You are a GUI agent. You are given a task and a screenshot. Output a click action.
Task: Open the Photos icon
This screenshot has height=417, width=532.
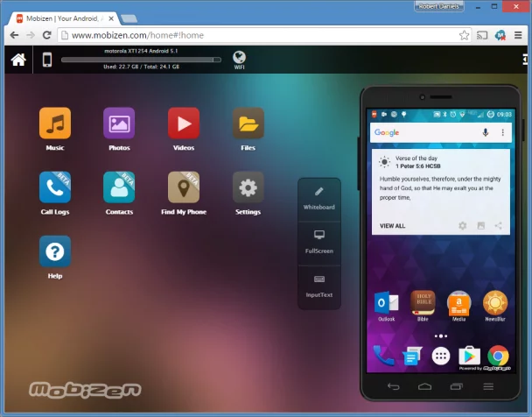click(119, 124)
